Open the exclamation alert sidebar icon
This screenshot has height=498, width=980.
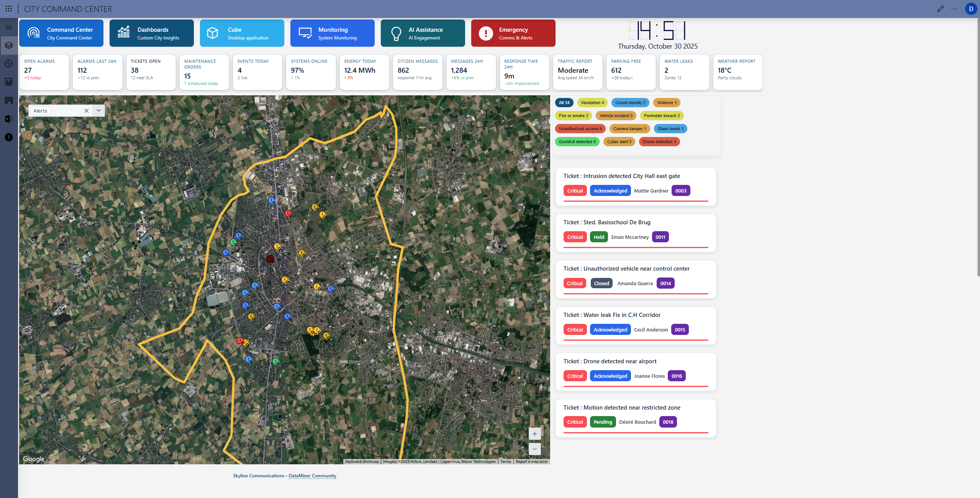(9, 137)
